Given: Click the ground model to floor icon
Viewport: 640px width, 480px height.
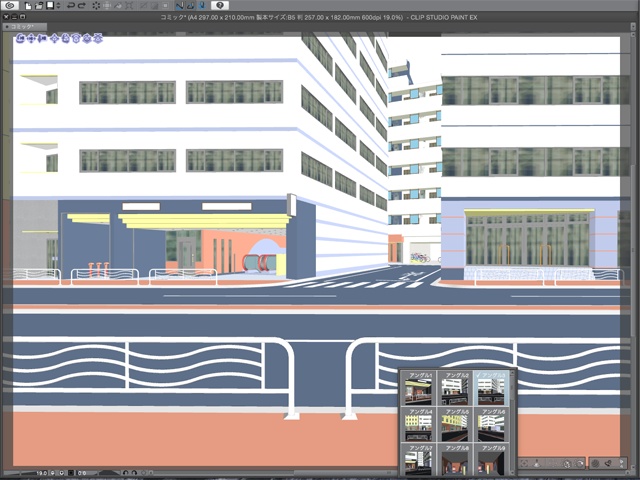Looking at the screenshot, I should pyautogui.click(x=537, y=463).
